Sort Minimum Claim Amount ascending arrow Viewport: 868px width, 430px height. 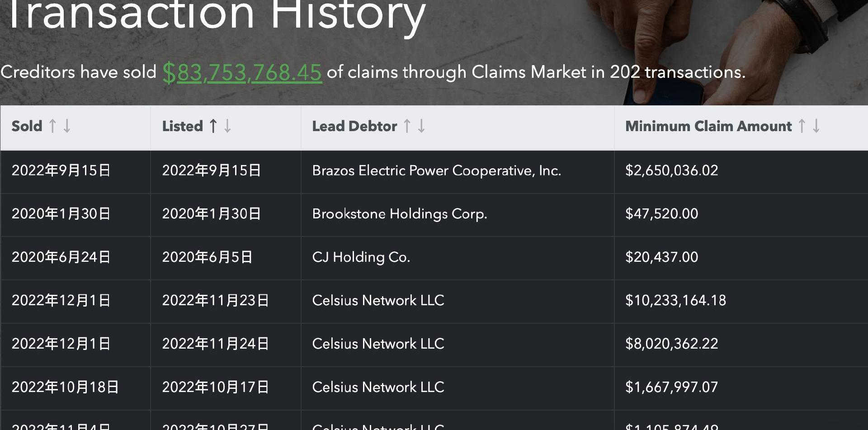[802, 126]
